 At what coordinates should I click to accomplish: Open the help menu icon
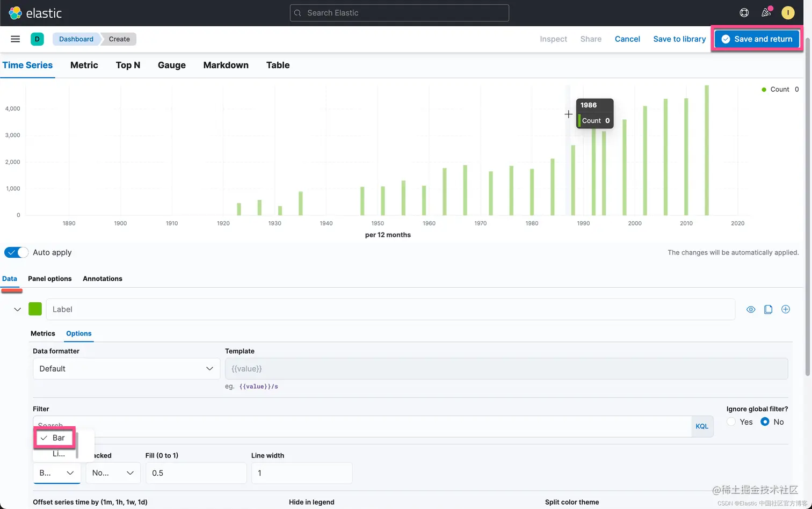pyautogui.click(x=744, y=13)
